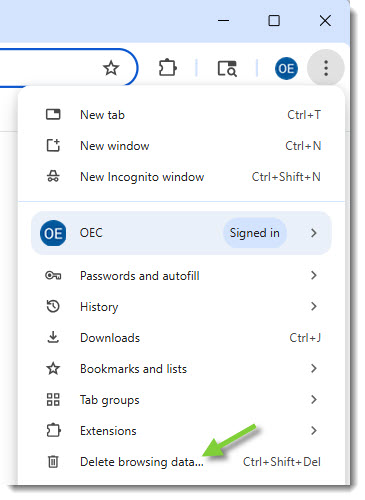365x500 pixels.
Task: Open the Tab groups entry
Action: pyautogui.click(x=182, y=399)
